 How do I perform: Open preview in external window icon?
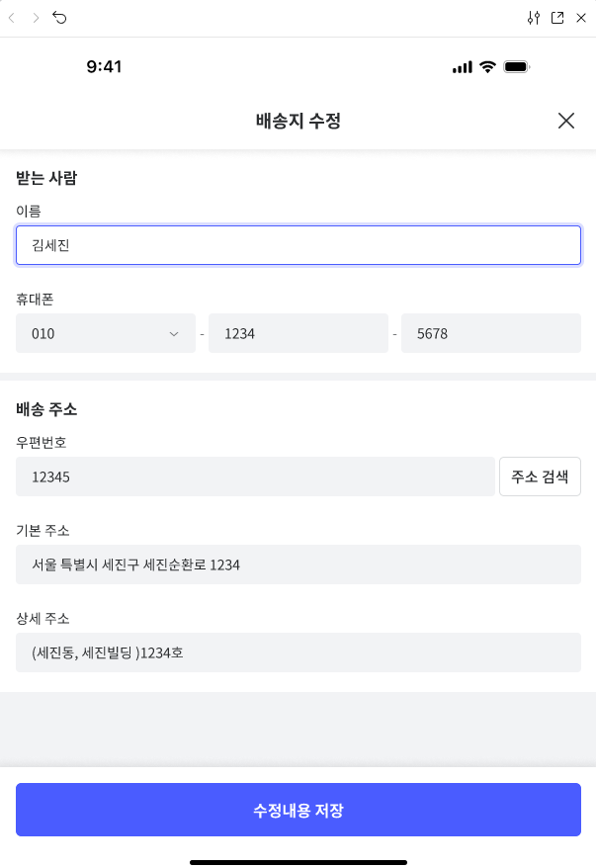click(x=557, y=18)
